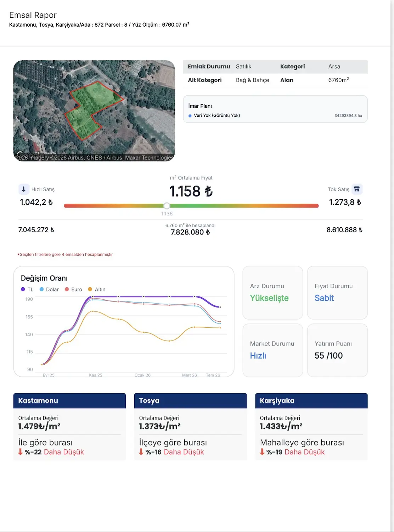Click the total value 7.828.080 ₺
Screen dimensions: 394x532
tap(190, 232)
